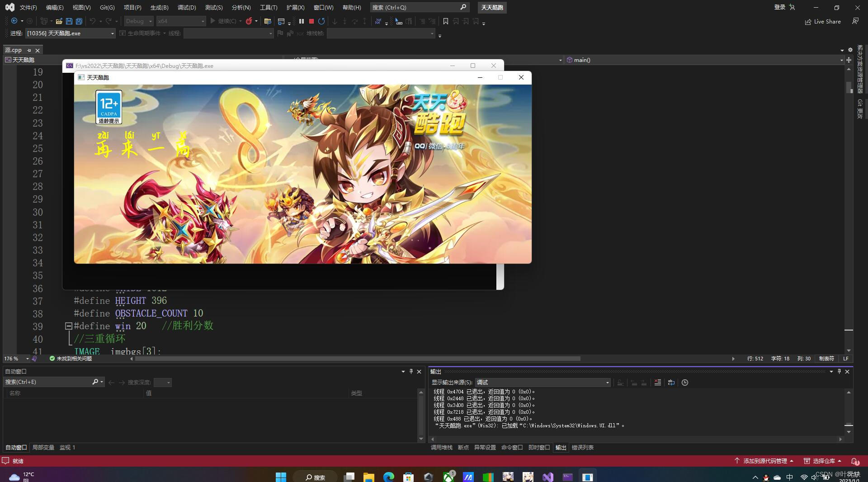Click the feedback icon near Live Share
Viewport: 868px width, 482px height.
click(x=855, y=21)
